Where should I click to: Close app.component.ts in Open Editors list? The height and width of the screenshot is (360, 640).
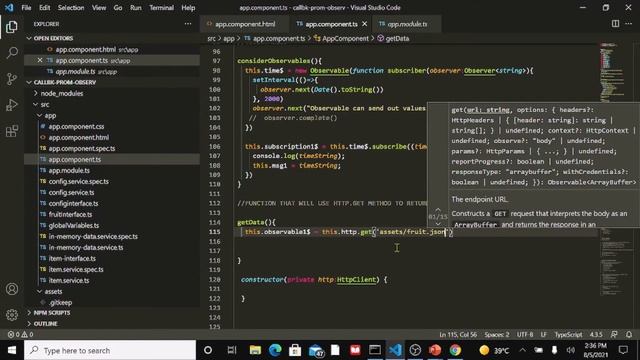point(40,60)
